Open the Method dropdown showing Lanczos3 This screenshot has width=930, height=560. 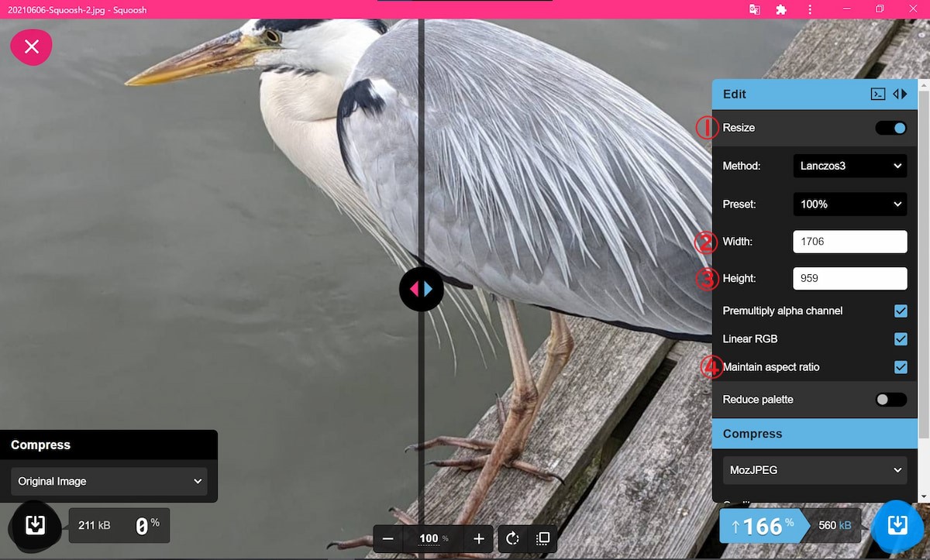click(850, 166)
